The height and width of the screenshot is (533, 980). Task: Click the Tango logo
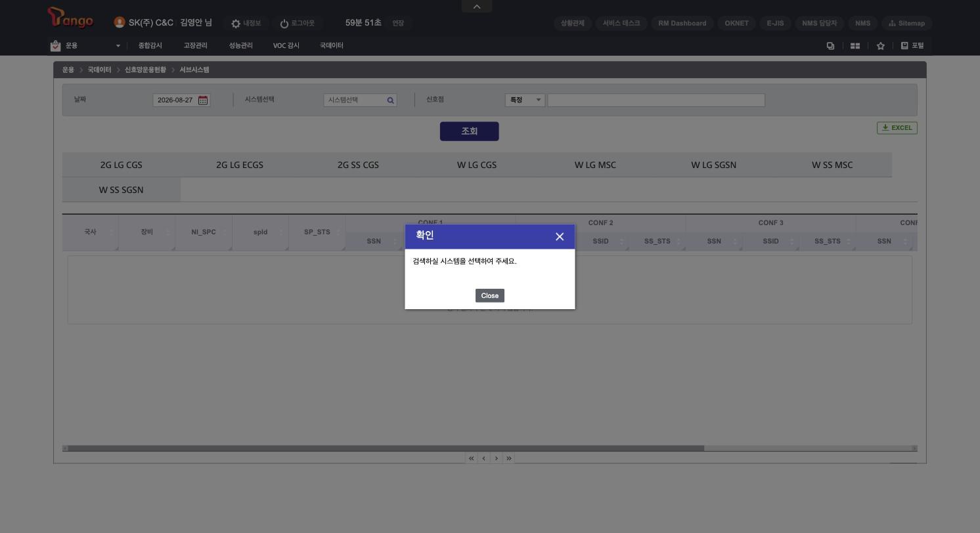pyautogui.click(x=70, y=18)
